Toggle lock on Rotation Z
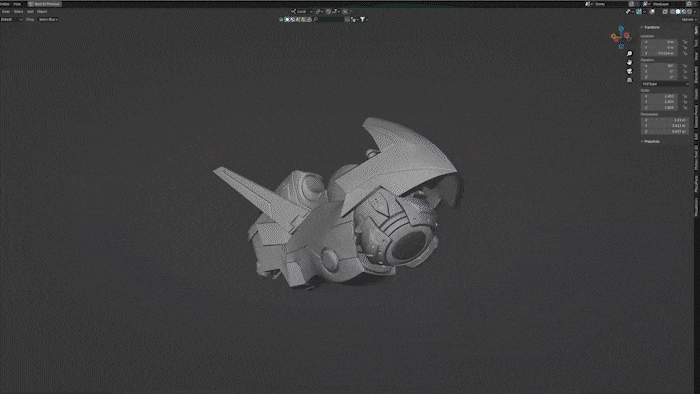The image size is (700, 394). 685,77
